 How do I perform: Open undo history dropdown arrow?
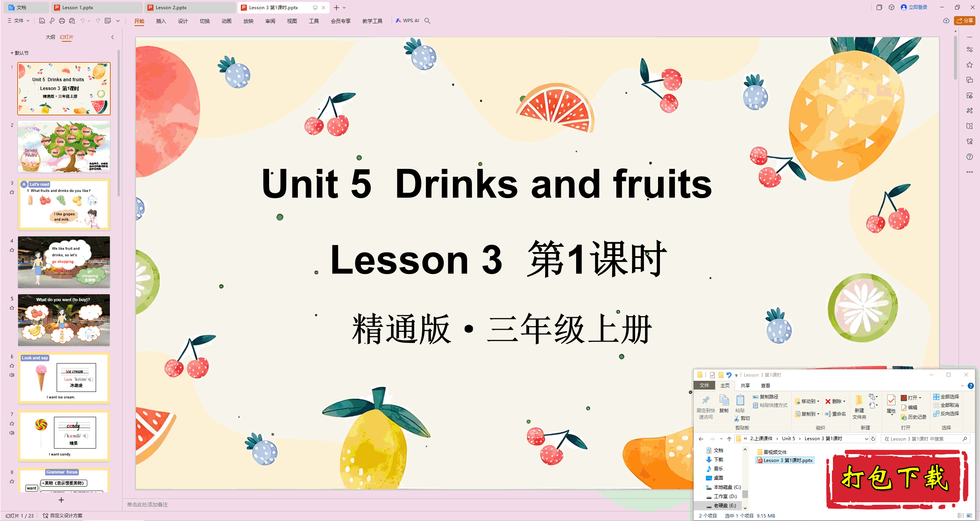[x=89, y=21]
